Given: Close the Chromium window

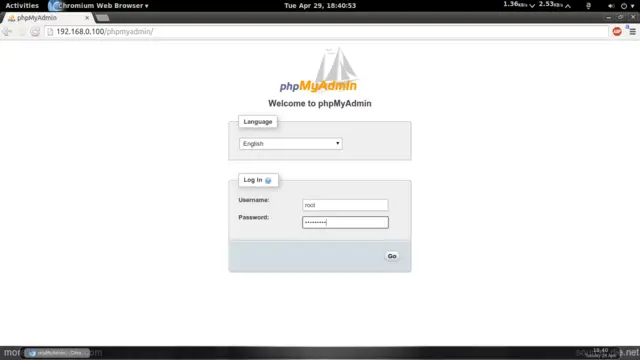Looking at the screenshot, I should coord(633,17).
